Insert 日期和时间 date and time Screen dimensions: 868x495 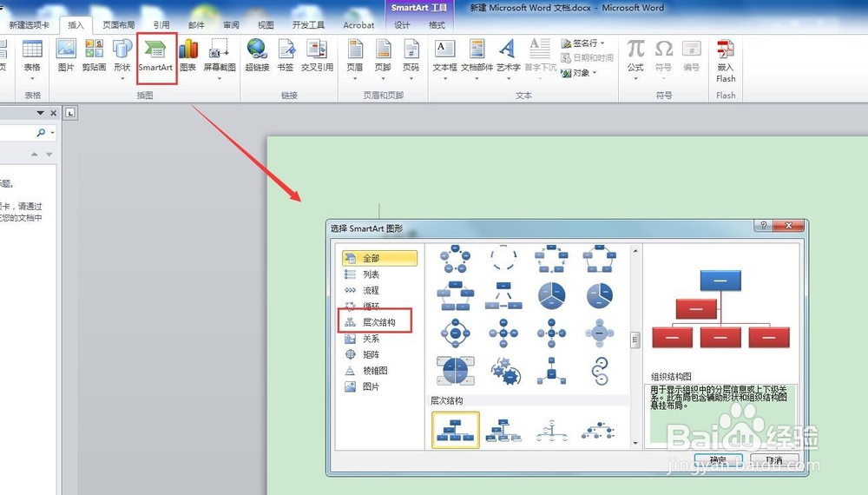click(x=587, y=57)
